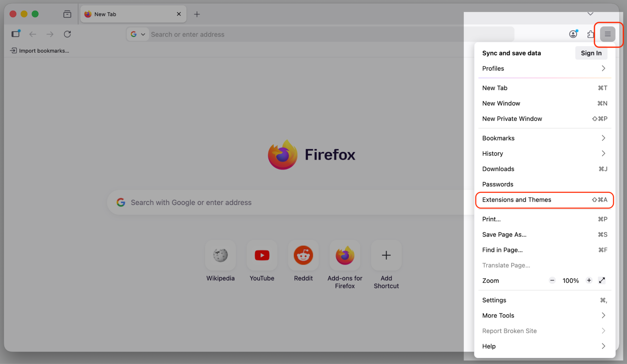627x364 pixels.
Task: Enter full screen via the zoom arrows icon
Action: click(602, 281)
